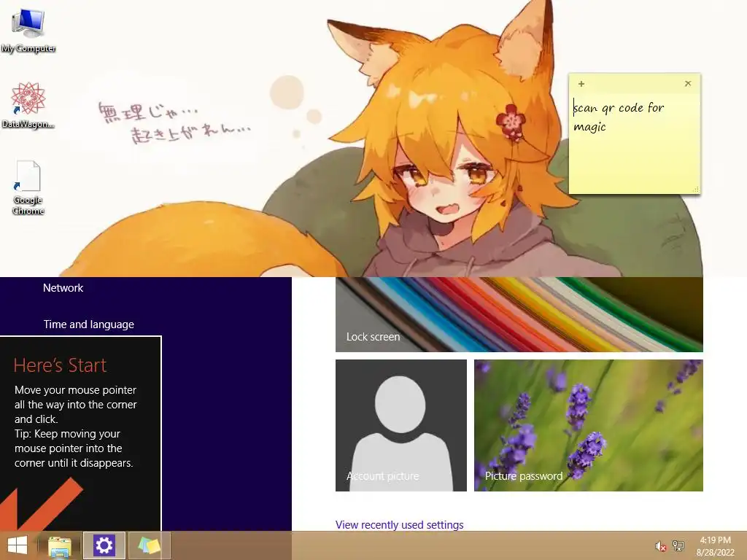
Task: Open File Explorer from the taskbar
Action: click(60, 545)
